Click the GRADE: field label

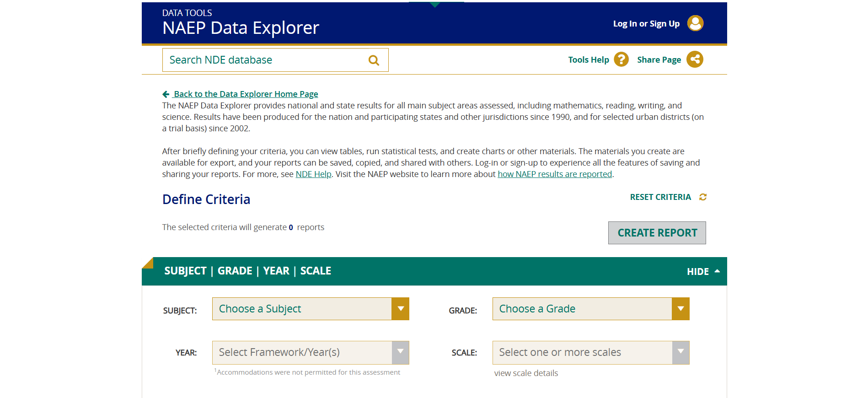463,311
